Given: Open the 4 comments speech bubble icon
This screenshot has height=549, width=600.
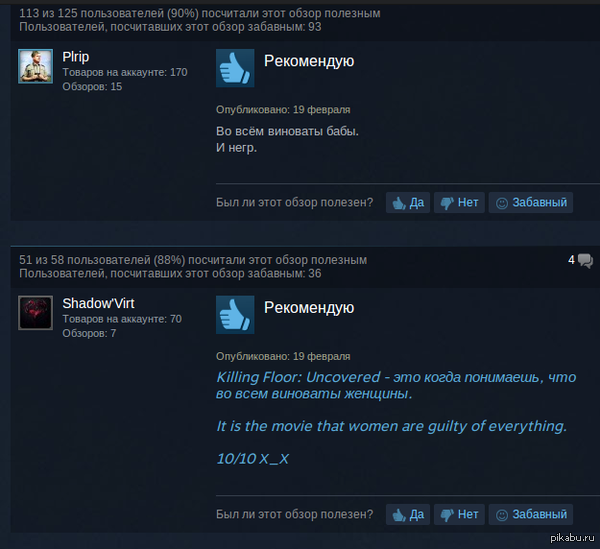Looking at the screenshot, I should 585,261.
